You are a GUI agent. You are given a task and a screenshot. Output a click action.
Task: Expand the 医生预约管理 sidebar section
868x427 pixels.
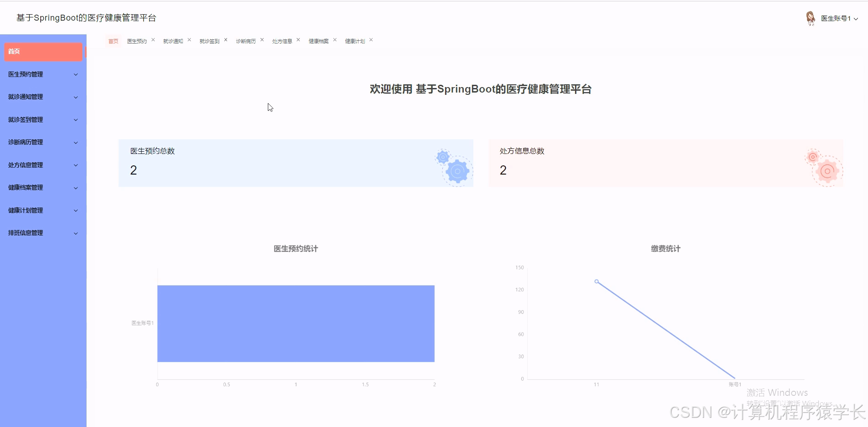(x=43, y=74)
